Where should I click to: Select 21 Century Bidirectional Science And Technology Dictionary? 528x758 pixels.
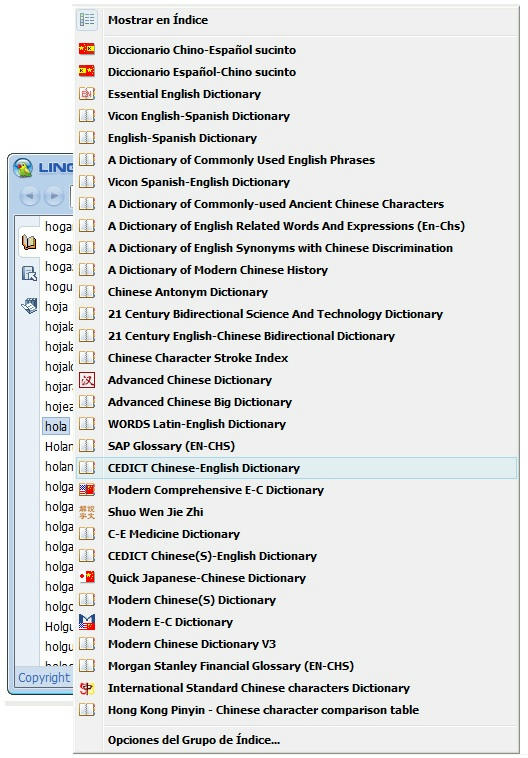pos(296,314)
